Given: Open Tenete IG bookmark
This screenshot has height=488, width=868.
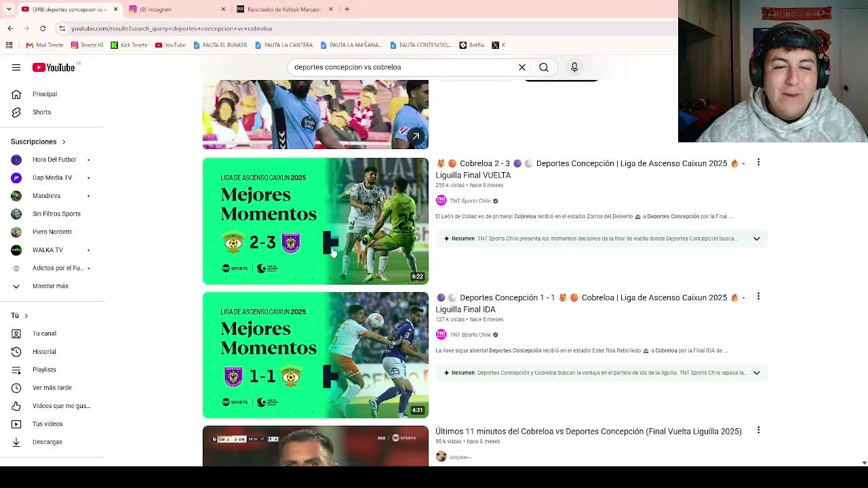Looking at the screenshot, I should (87, 45).
